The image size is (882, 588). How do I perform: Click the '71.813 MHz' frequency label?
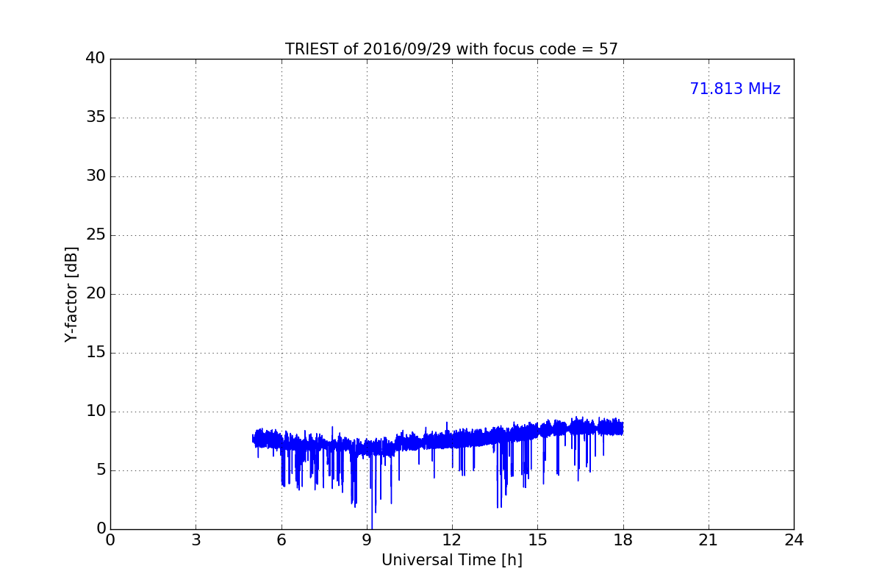click(735, 89)
